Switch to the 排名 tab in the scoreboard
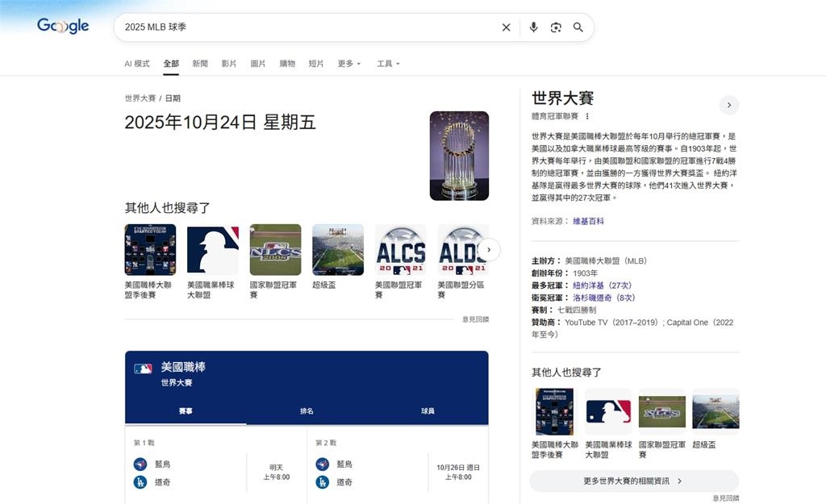Screen dimensions: 826x504 pos(307,410)
